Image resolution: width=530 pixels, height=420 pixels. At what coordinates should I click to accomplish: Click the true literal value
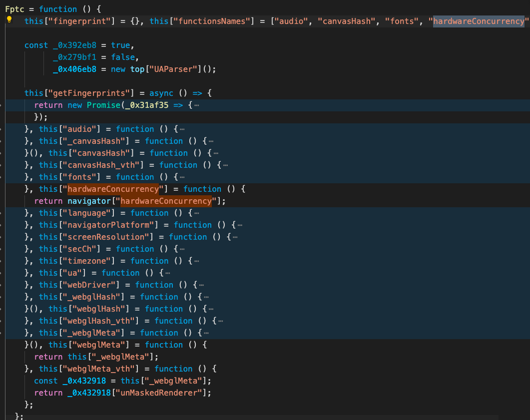[x=120, y=45]
